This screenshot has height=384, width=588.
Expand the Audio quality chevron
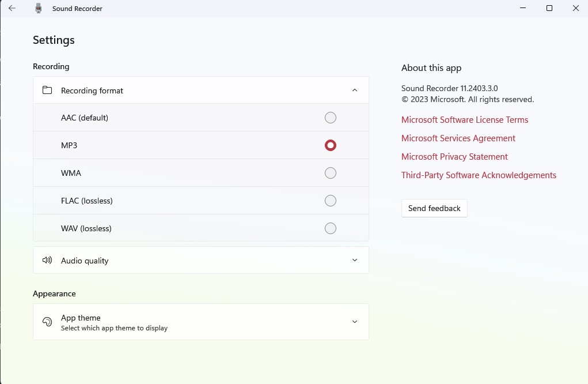point(355,260)
